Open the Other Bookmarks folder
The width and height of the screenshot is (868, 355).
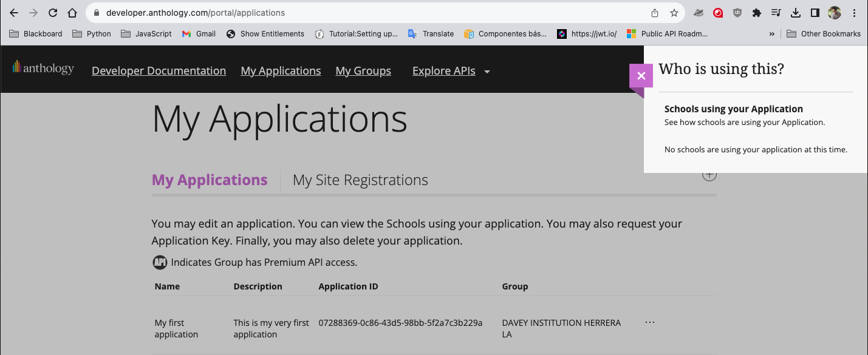(x=824, y=34)
